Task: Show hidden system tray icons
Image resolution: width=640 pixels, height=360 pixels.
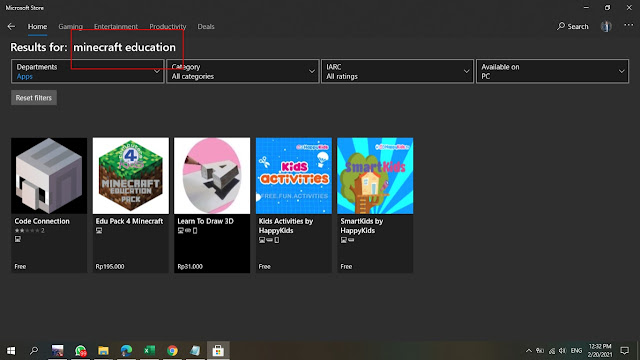Action: click(x=529, y=351)
